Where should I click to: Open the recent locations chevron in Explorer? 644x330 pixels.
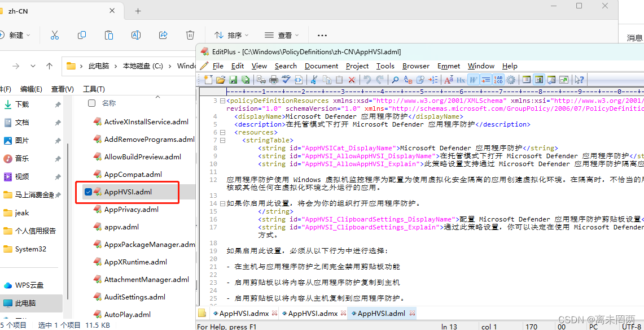[x=33, y=66]
